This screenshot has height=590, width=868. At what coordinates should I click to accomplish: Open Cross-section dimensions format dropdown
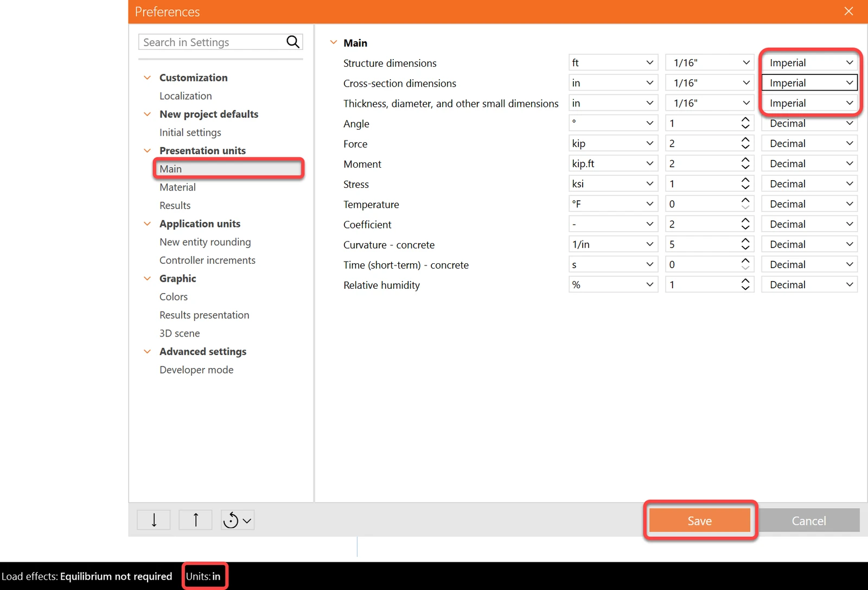tap(809, 83)
